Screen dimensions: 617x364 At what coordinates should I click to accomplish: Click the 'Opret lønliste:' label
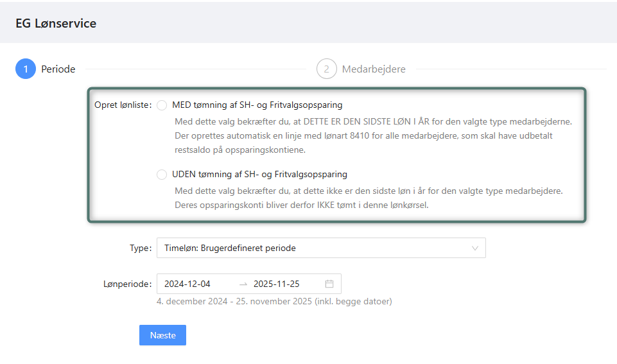click(x=123, y=105)
